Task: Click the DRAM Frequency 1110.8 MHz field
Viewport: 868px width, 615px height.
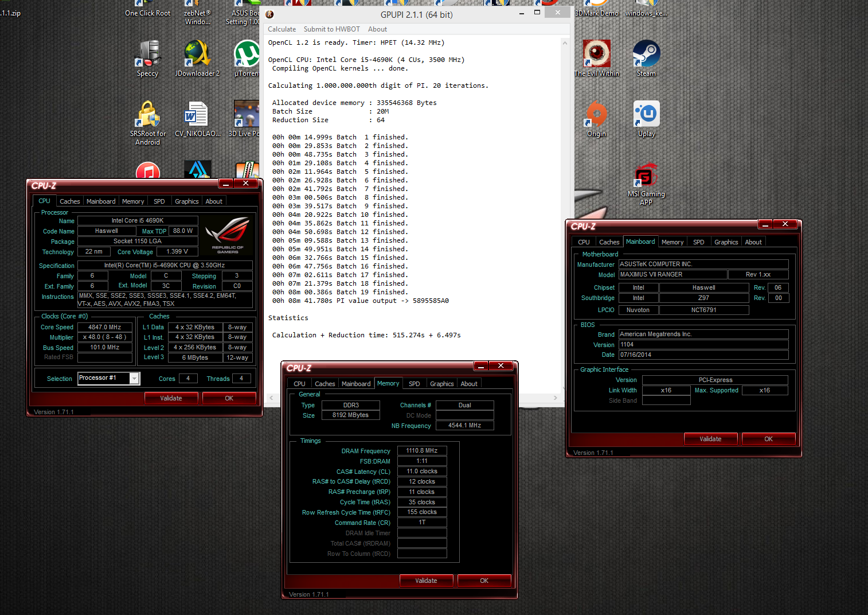Action: 422,451
